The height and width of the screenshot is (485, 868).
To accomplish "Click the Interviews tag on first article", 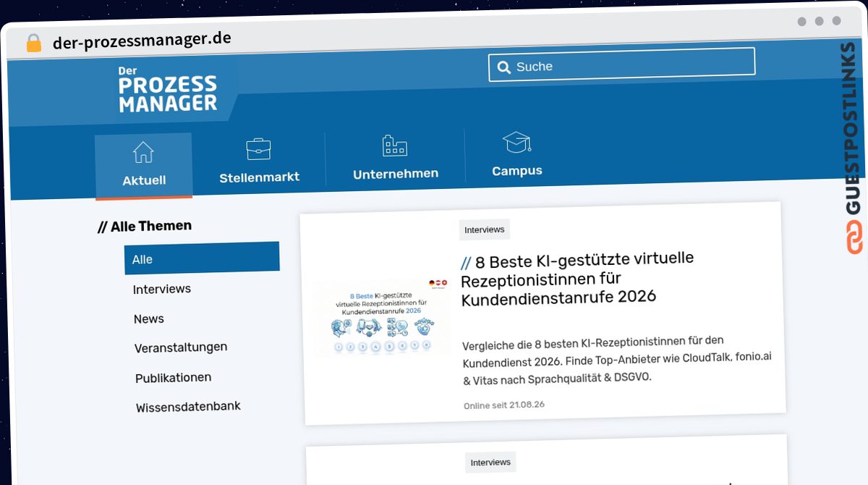I will click(485, 229).
